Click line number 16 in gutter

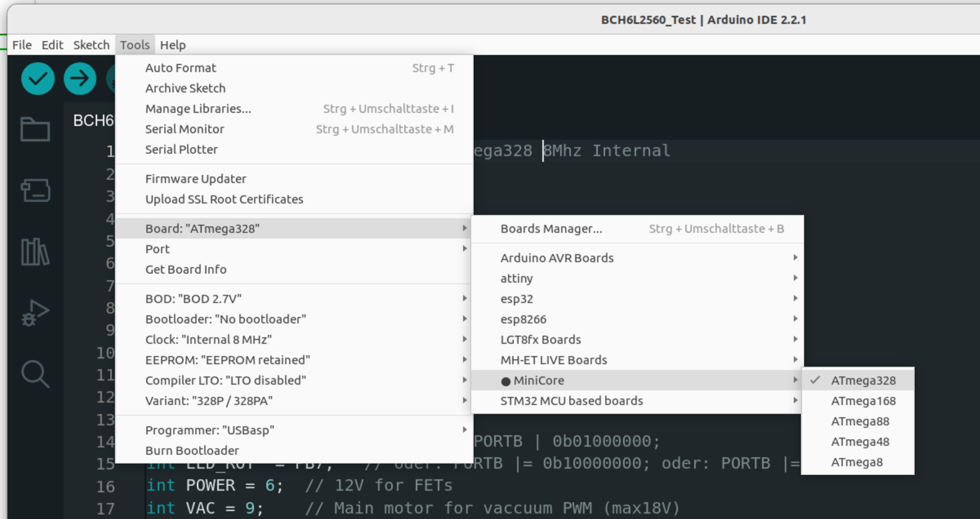coord(106,486)
